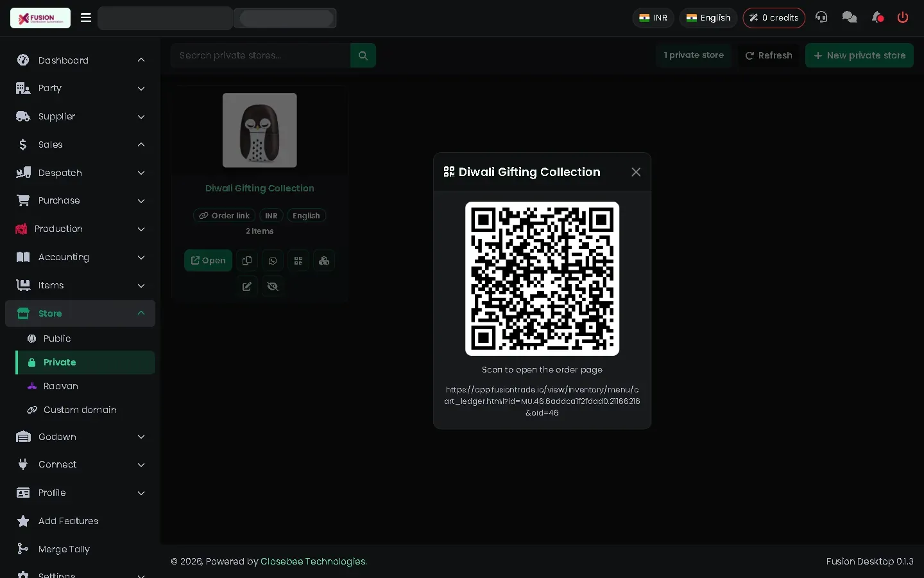Image resolution: width=924 pixels, height=578 pixels.
Task: Expand the Accounting menu
Action: pos(80,257)
